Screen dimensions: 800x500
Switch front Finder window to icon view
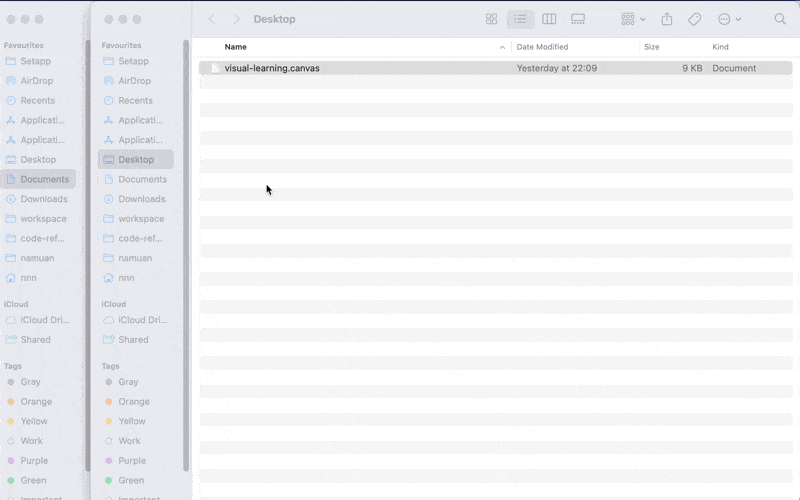coord(491,19)
